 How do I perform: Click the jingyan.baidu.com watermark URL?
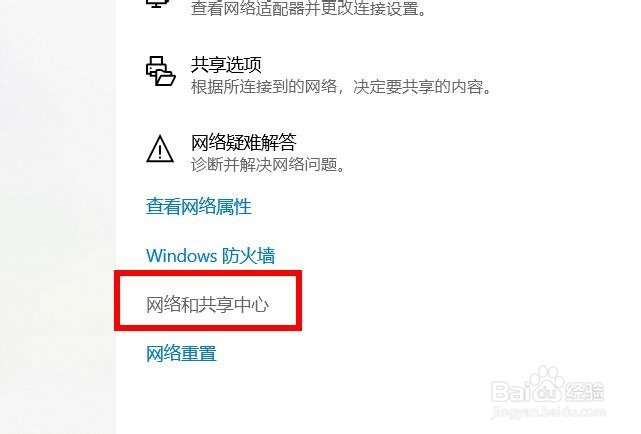[x=549, y=411]
